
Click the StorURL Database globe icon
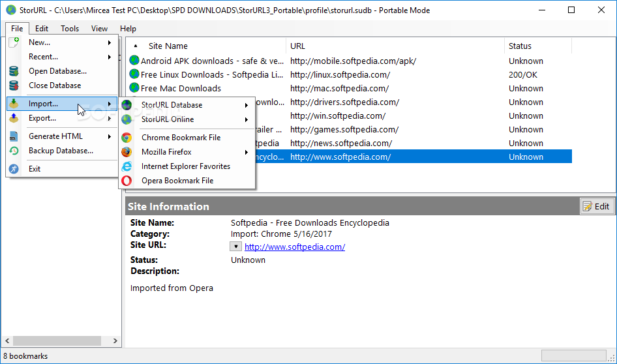coord(127,105)
